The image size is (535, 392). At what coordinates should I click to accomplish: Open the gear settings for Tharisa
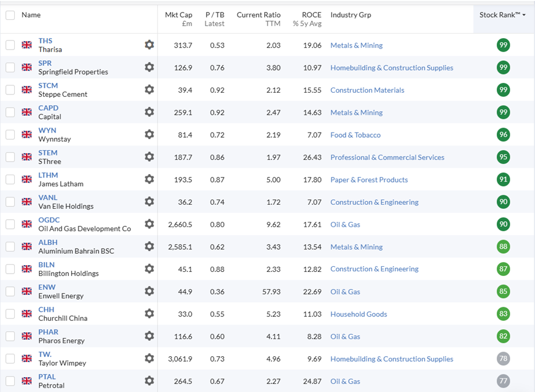(149, 45)
